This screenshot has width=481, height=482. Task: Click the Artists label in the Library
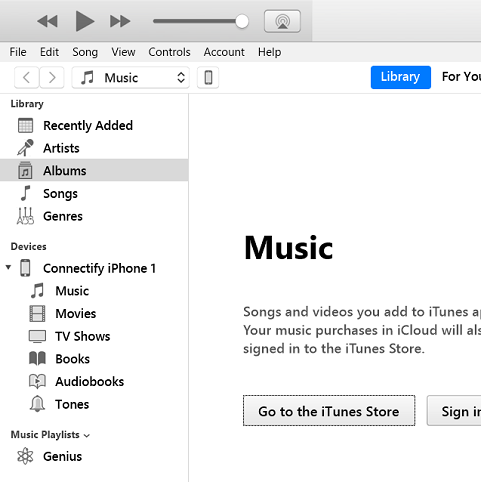61,148
